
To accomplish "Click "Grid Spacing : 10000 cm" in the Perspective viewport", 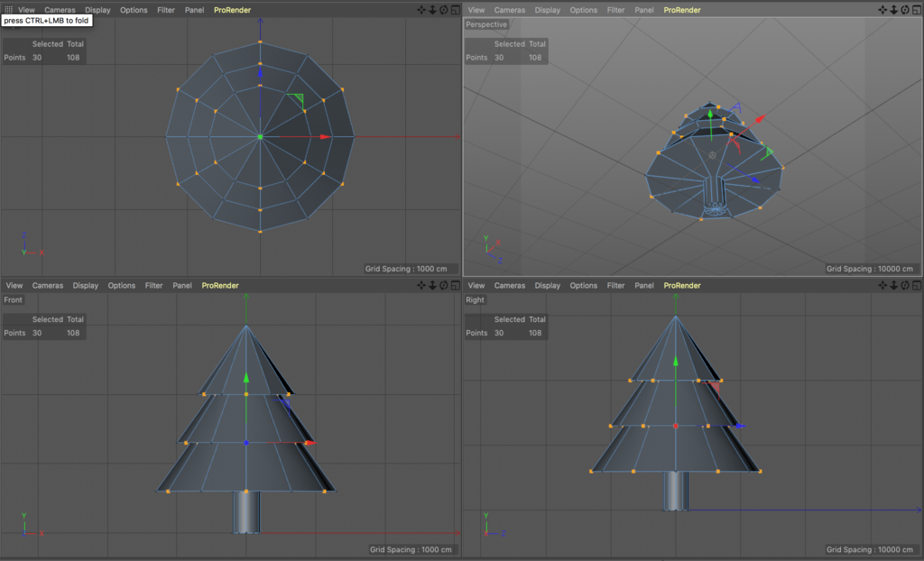I will click(x=870, y=269).
